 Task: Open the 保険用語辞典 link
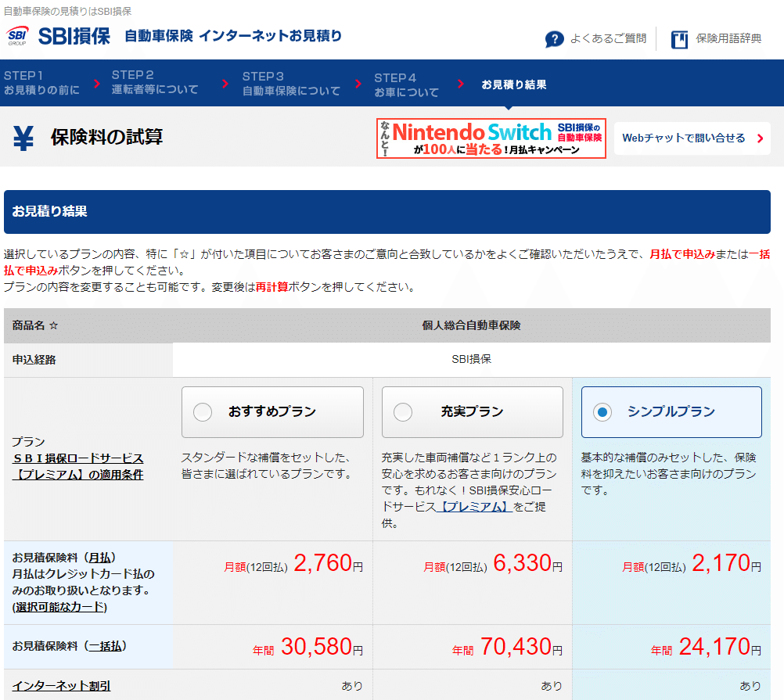[731, 38]
